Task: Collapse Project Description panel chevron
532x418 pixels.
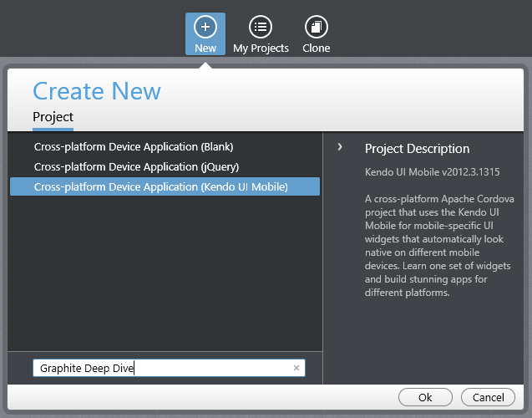Action: pyautogui.click(x=340, y=147)
